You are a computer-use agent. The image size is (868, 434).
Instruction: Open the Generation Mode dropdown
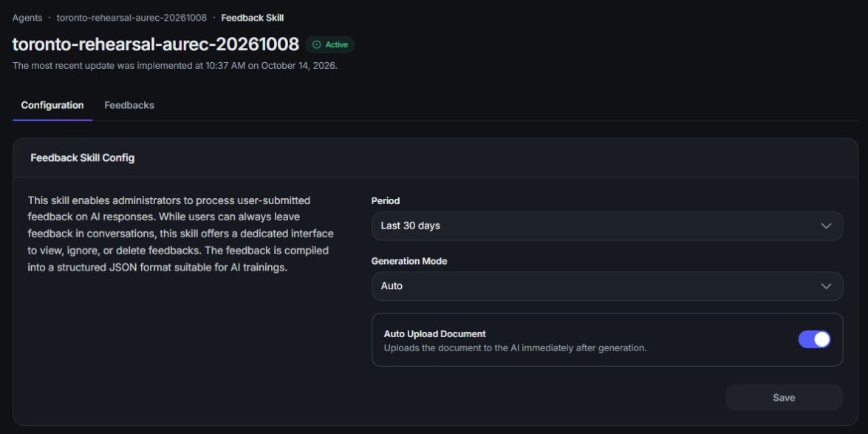pos(606,286)
